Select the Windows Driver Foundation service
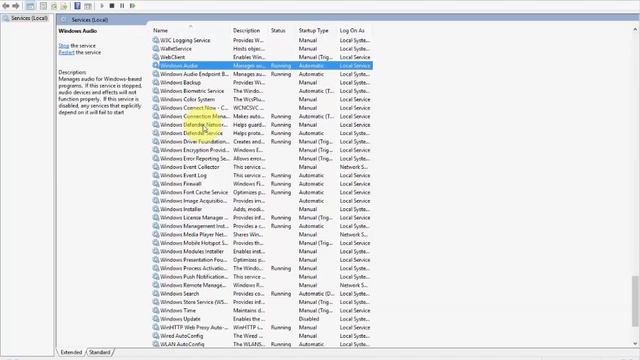Image resolution: width=640 pixels, height=360 pixels. pos(262,142)
